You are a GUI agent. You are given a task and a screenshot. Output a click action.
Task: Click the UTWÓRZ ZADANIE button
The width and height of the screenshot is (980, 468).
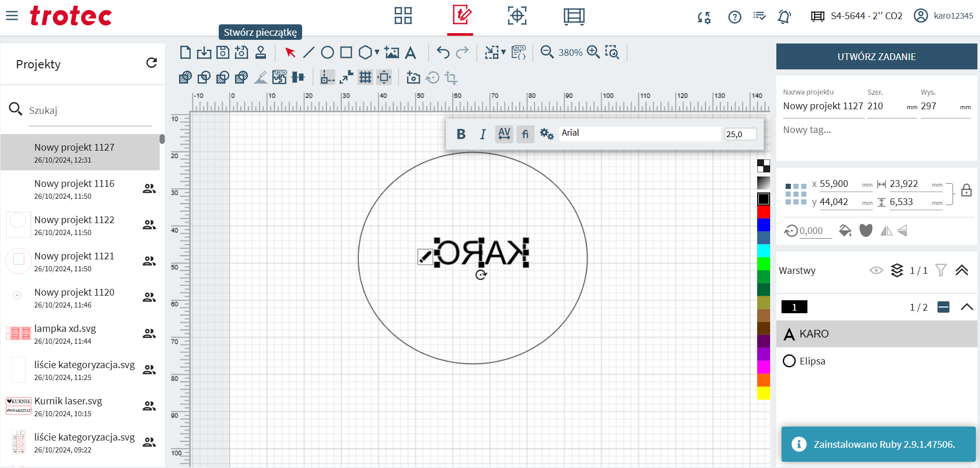click(x=877, y=56)
